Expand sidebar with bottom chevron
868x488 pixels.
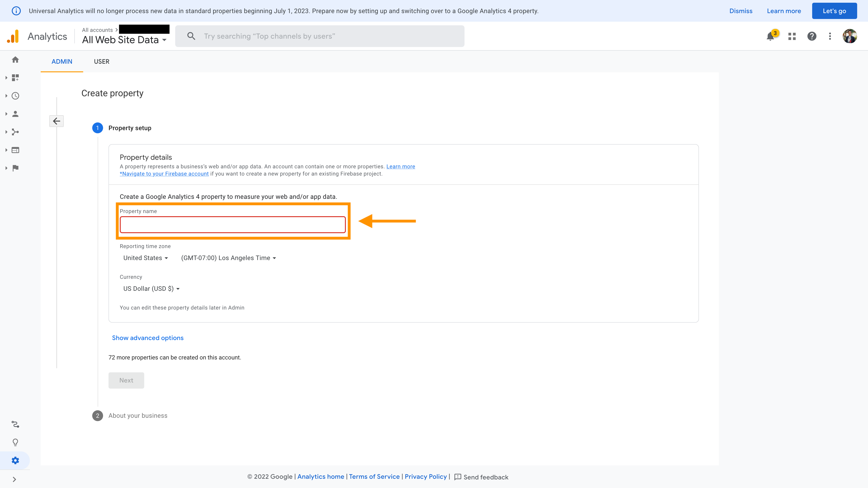14,479
